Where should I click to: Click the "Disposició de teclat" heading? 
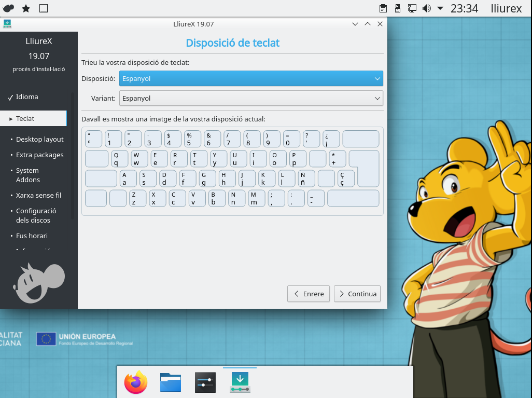233,43
